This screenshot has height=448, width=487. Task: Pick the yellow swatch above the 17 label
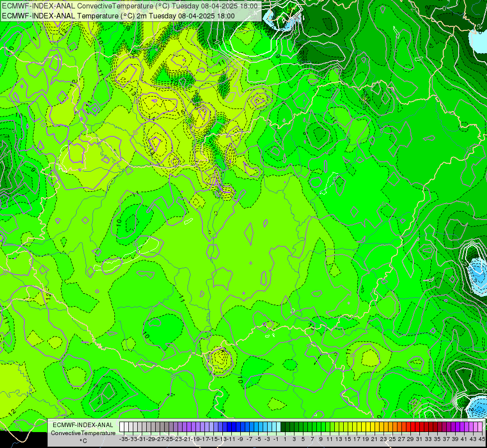point(354,427)
